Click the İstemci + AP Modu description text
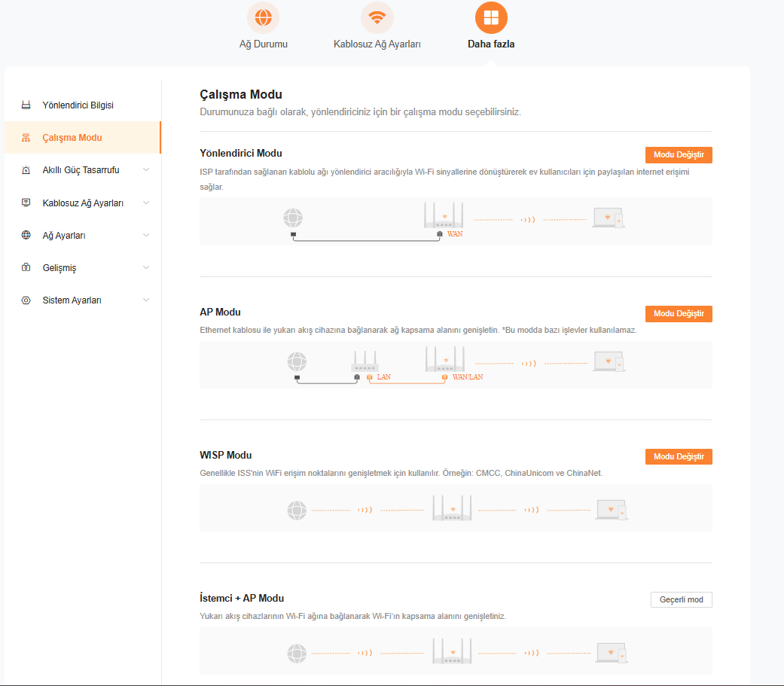Image resolution: width=784 pixels, height=686 pixels. 353,616
